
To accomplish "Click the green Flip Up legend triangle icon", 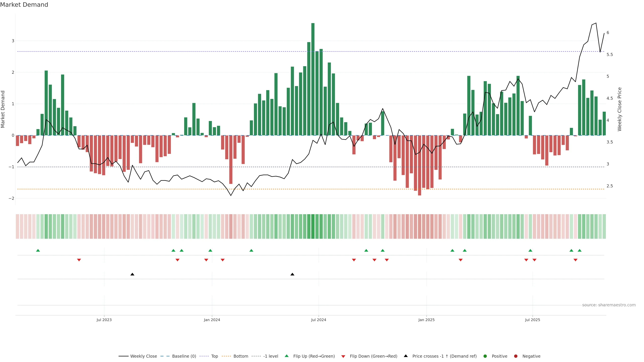I will 287,356.
